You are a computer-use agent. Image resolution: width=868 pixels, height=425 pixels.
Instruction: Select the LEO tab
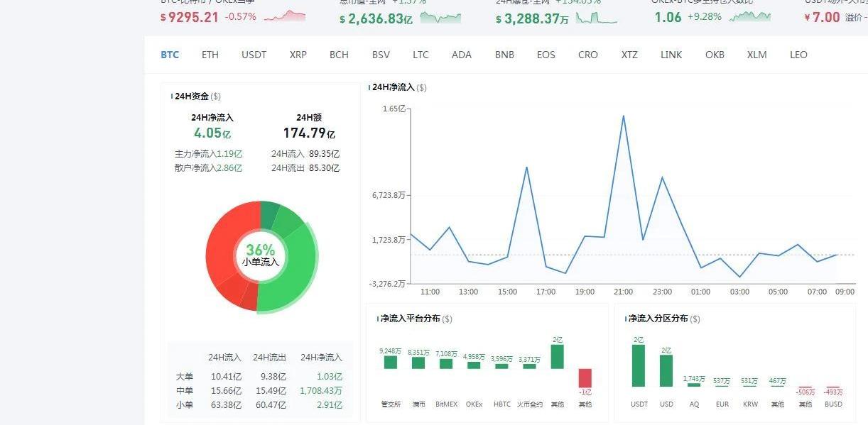click(798, 55)
